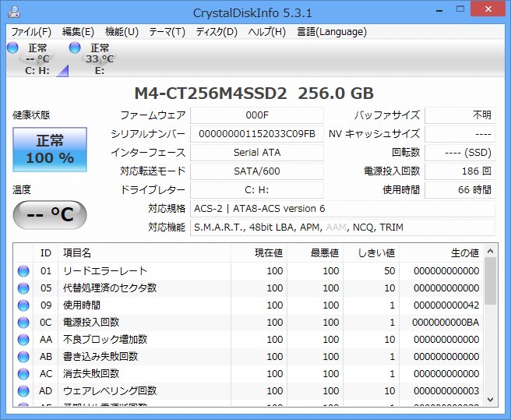Click status orb for 不良ブロック増加数 row
The image size is (511, 420).
click(23, 340)
